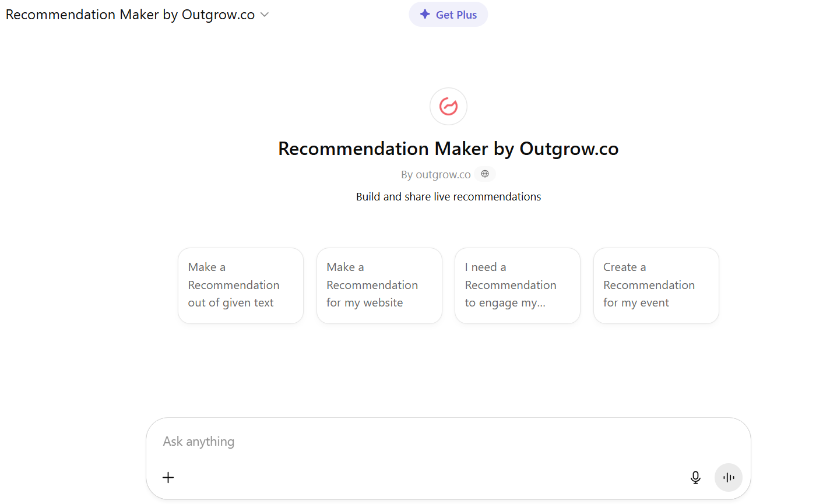The image size is (830, 504).
Task: Select 'Make a Recommendation out of given text'
Action: pyautogui.click(x=240, y=285)
